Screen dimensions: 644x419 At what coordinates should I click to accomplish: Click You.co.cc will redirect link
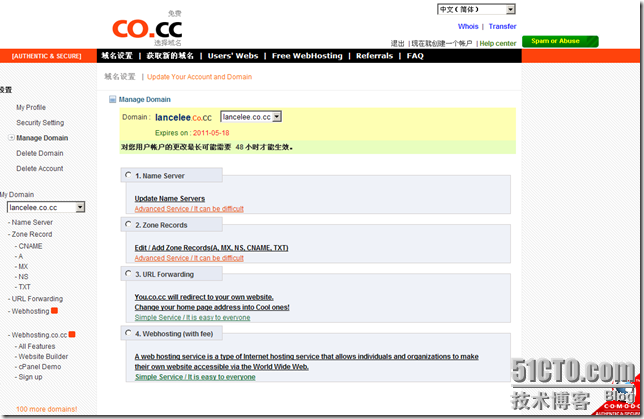click(x=204, y=297)
